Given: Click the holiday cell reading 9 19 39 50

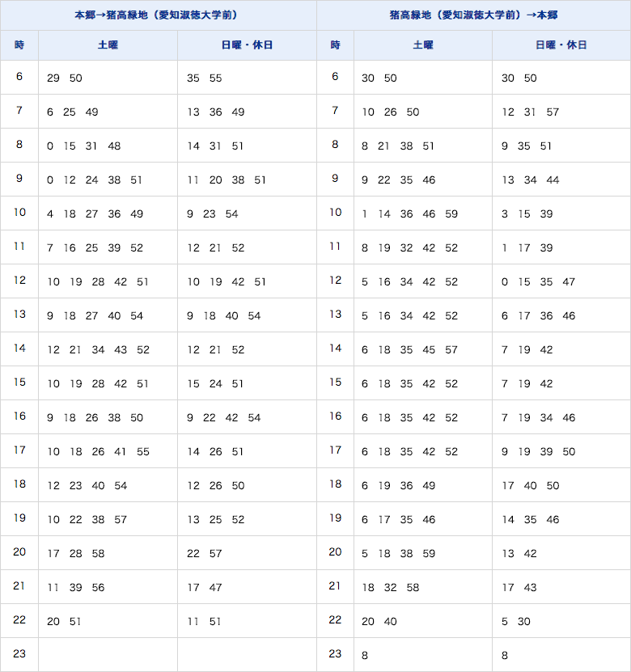Looking at the screenshot, I should pyautogui.click(x=561, y=452).
